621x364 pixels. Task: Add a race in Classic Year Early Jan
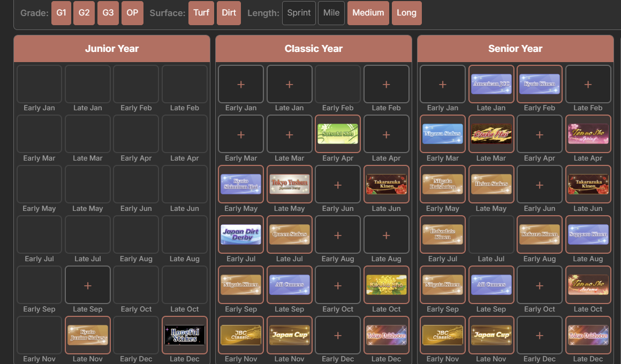(x=241, y=84)
